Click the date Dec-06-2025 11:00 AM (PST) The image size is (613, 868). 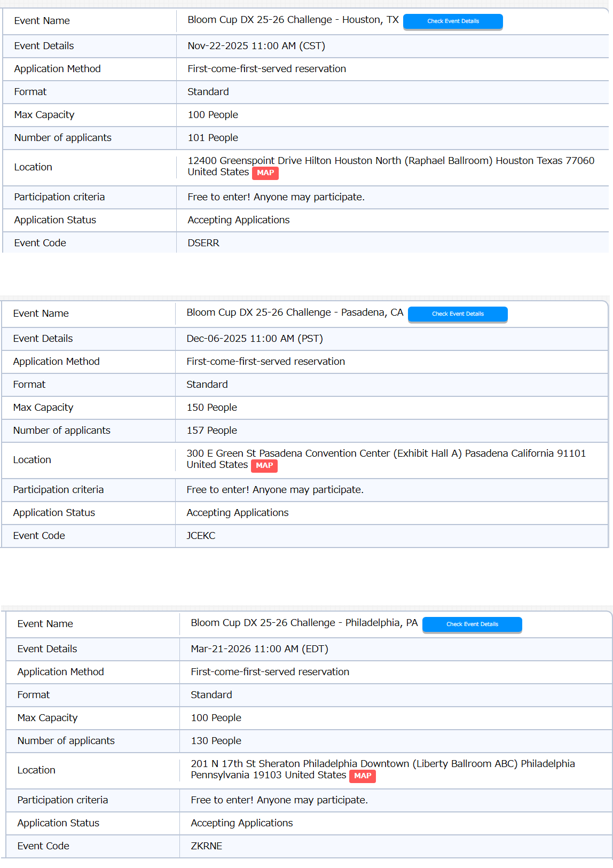(255, 339)
